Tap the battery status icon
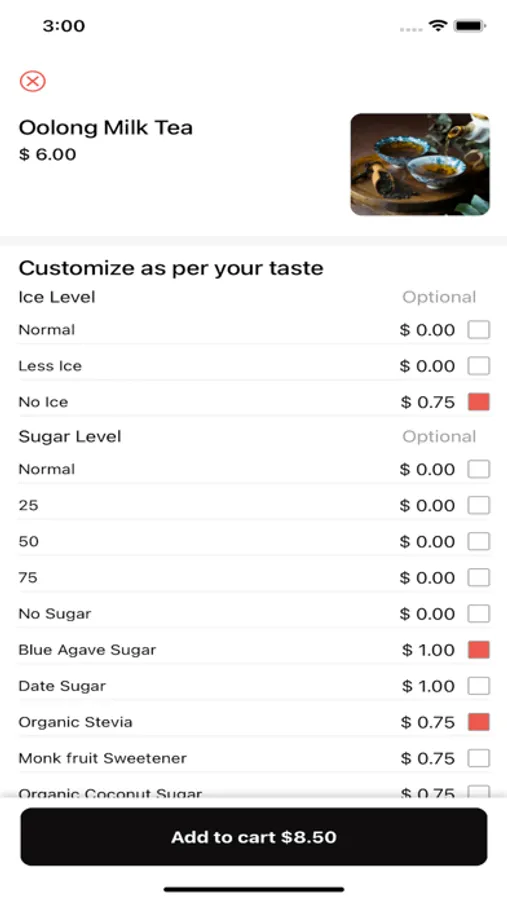Viewport: 507px width, 900px height. coord(470,26)
